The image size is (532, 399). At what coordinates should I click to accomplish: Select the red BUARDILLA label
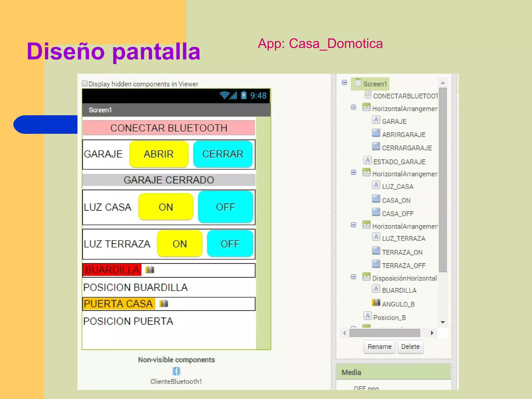[x=112, y=270]
